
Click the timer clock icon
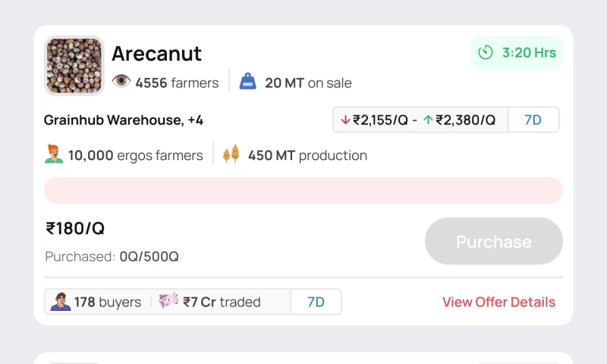pos(486,53)
